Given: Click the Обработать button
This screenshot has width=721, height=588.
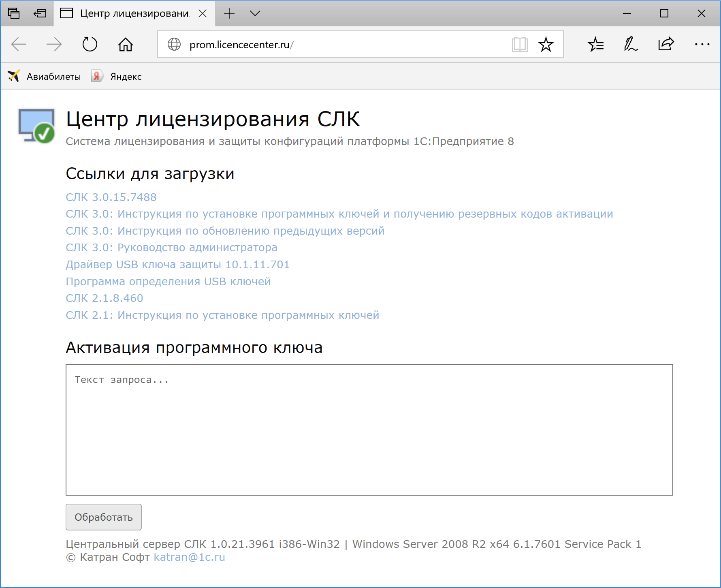Looking at the screenshot, I should tap(104, 517).
